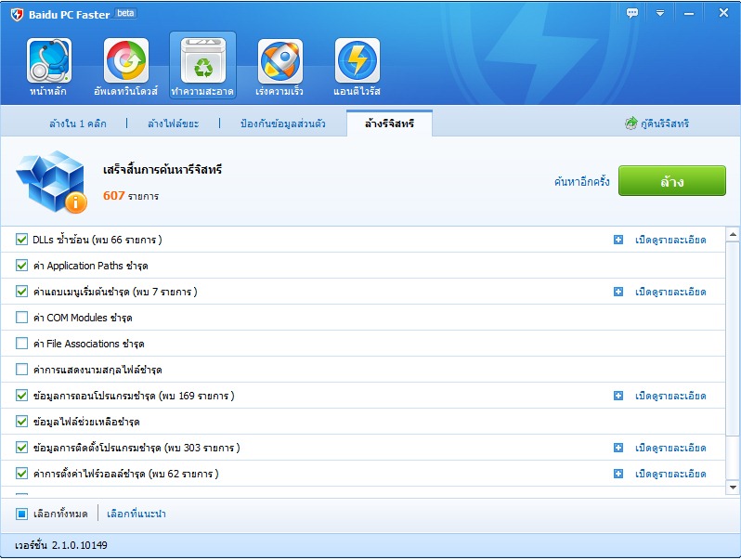Viewport: 741px width, 560px height.
Task: Open the title bar dropdown menu arrow
Action: [x=660, y=13]
